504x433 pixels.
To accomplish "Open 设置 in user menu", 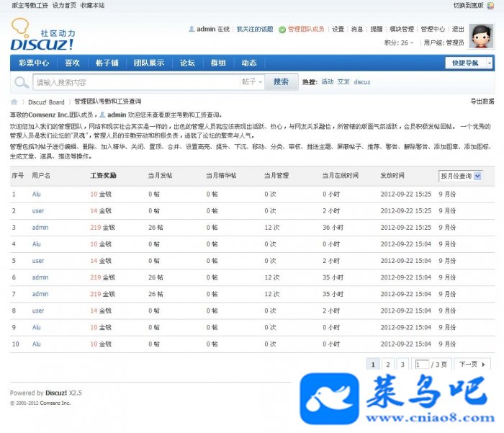I will (338, 29).
